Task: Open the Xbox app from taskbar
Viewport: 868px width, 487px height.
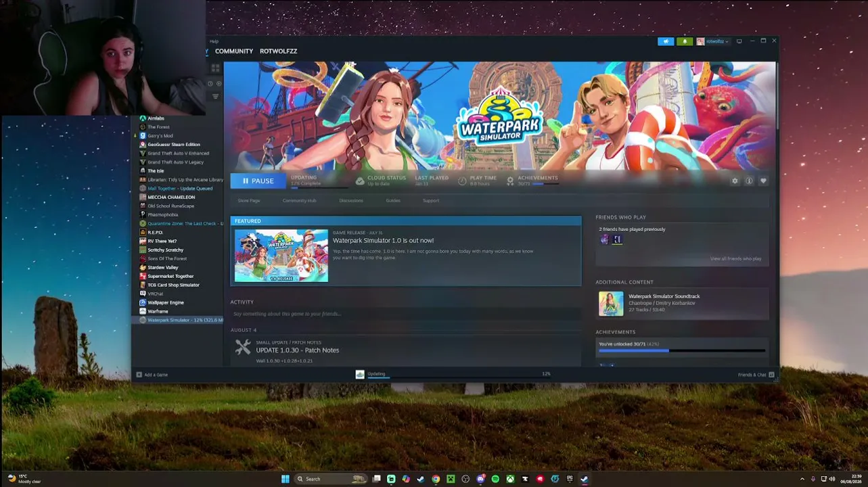Action: (510, 479)
